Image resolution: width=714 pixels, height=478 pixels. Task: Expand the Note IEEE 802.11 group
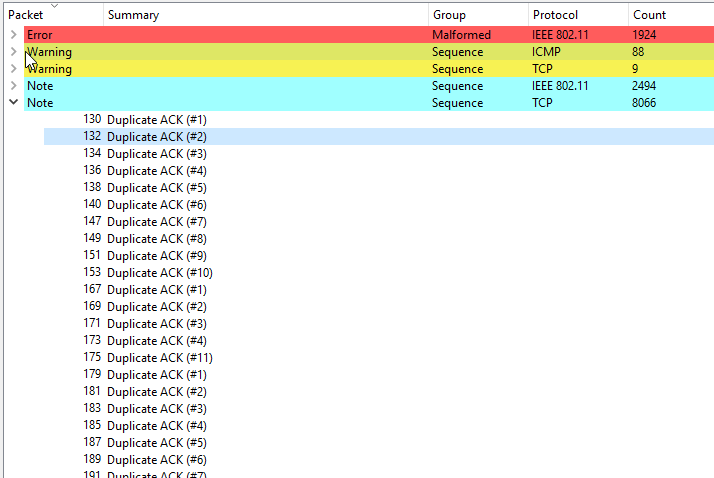coord(13,86)
